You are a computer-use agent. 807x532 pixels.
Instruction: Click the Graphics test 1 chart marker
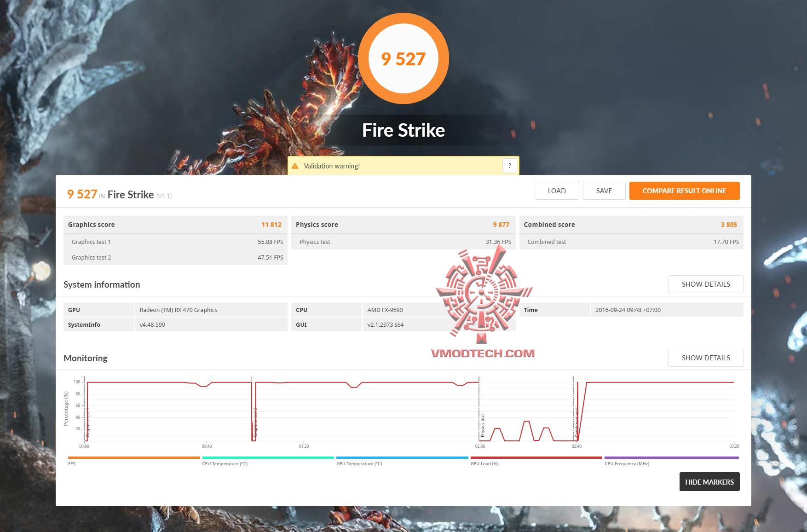88,422
